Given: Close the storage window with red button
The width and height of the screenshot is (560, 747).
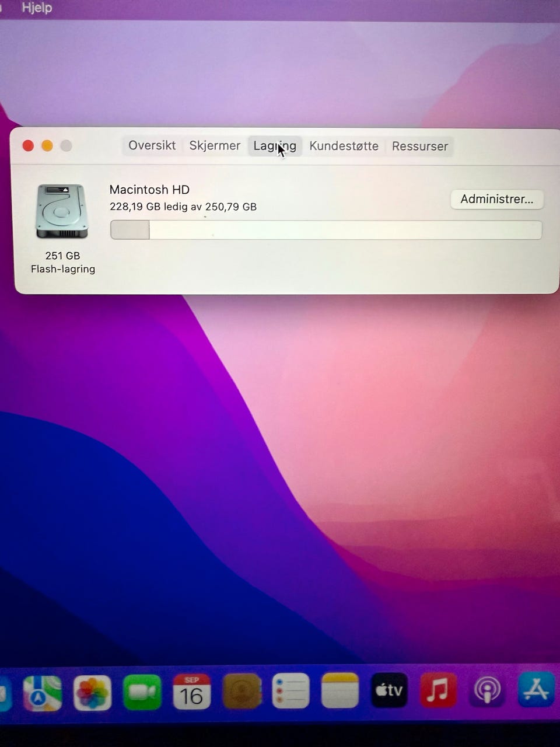Looking at the screenshot, I should (x=28, y=145).
